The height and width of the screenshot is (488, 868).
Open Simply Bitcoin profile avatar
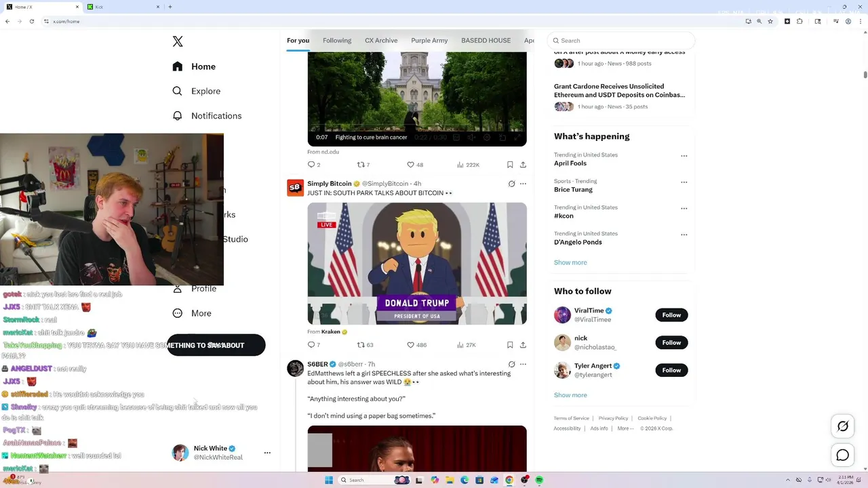click(x=295, y=188)
